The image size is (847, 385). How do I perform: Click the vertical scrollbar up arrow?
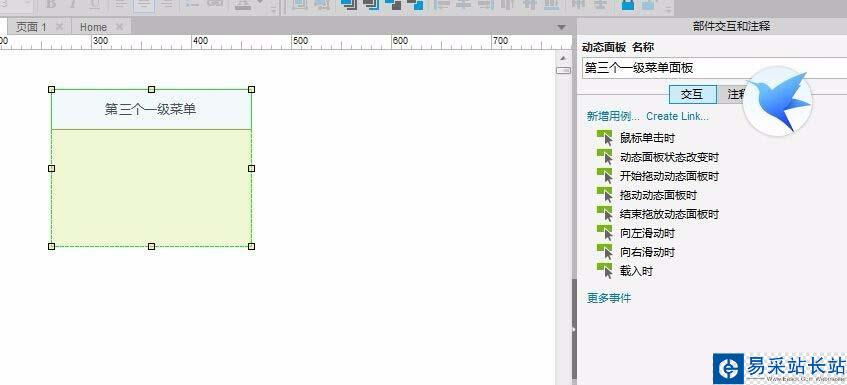coord(563,58)
